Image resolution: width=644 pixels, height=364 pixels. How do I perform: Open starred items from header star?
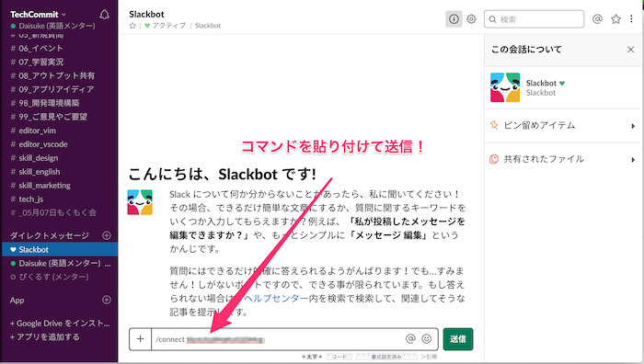tap(615, 19)
